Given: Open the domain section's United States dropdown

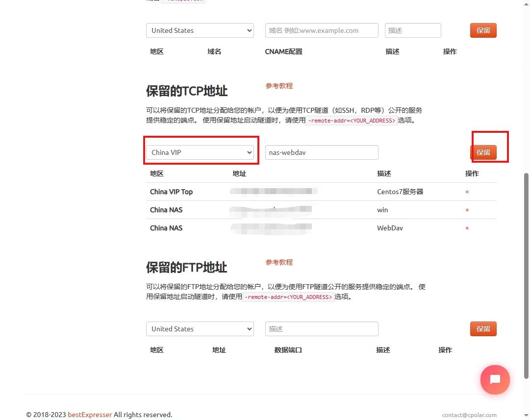Looking at the screenshot, I should point(200,30).
